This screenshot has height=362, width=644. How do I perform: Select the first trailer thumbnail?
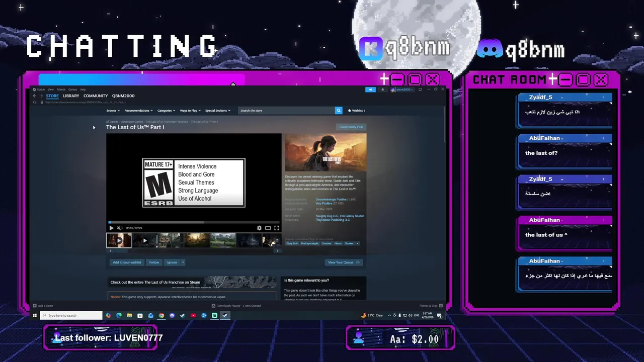tap(119, 240)
